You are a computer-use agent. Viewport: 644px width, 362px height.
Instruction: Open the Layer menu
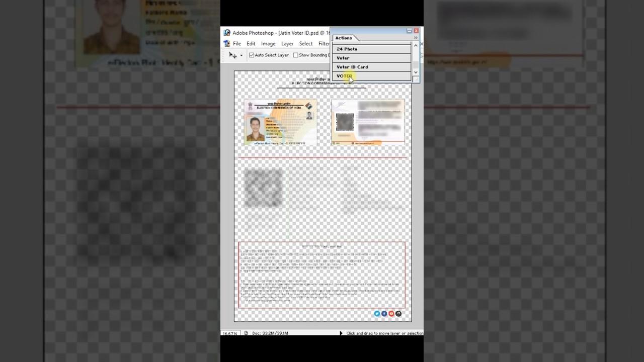click(x=287, y=44)
